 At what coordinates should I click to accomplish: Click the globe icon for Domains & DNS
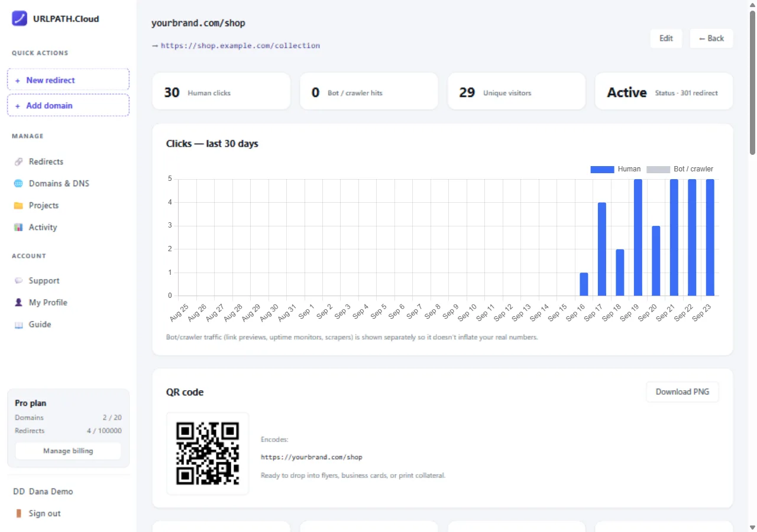18,183
